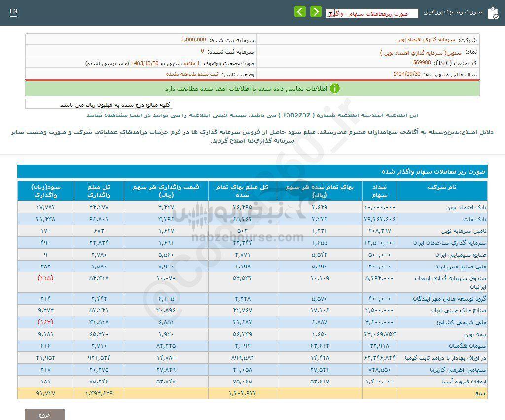The height and width of the screenshot is (420, 505).
Task: Click the ملی صنایع مس ایران row name
Action: click(460, 267)
